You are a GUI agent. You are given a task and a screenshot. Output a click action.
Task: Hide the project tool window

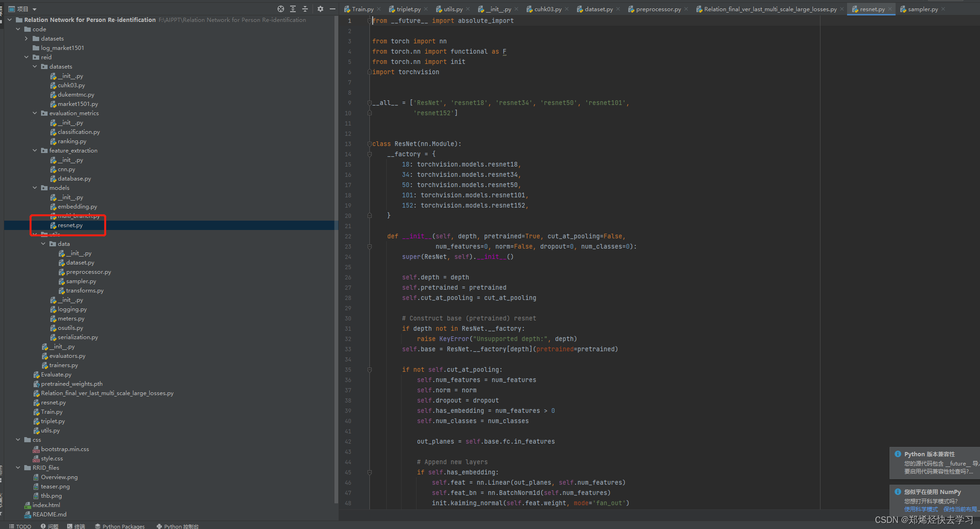click(x=333, y=9)
